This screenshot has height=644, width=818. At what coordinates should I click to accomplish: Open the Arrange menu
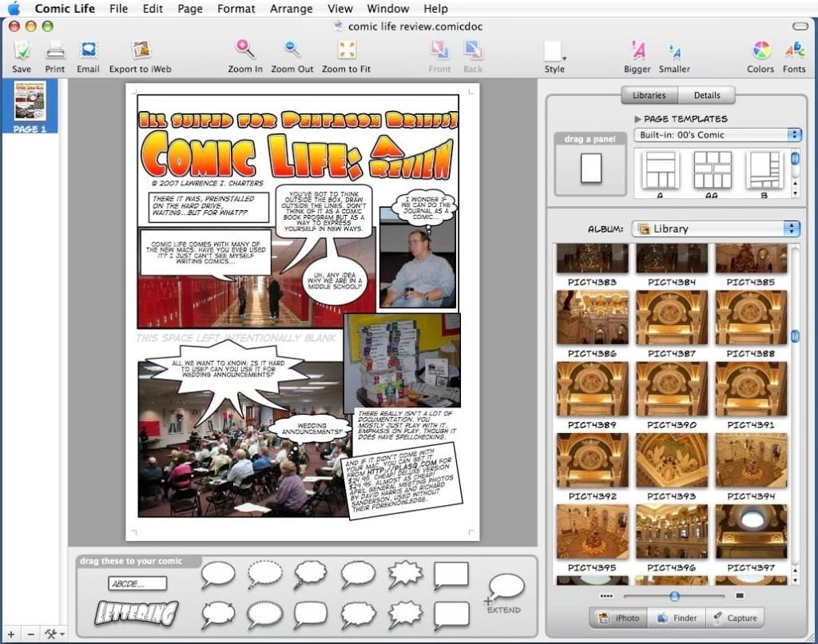291,9
